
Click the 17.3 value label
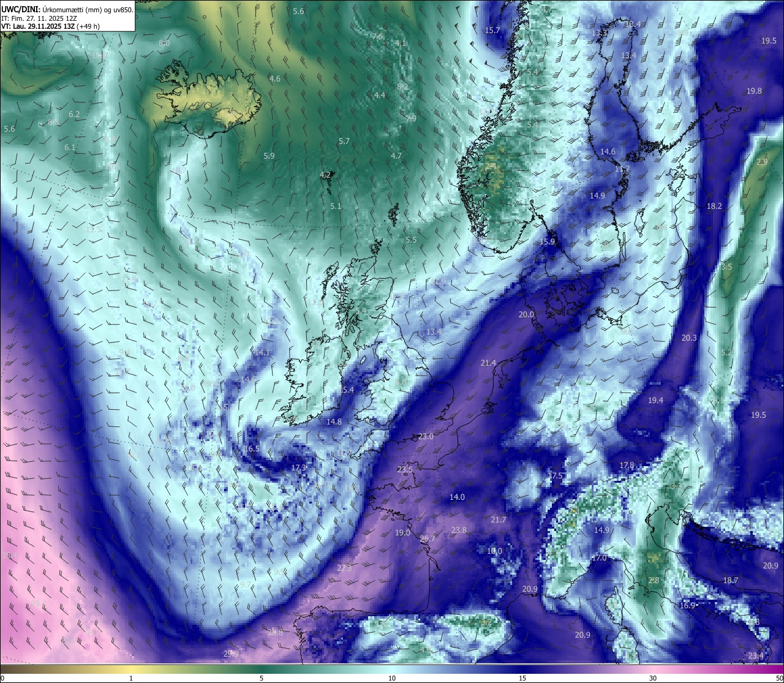[298, 468]
